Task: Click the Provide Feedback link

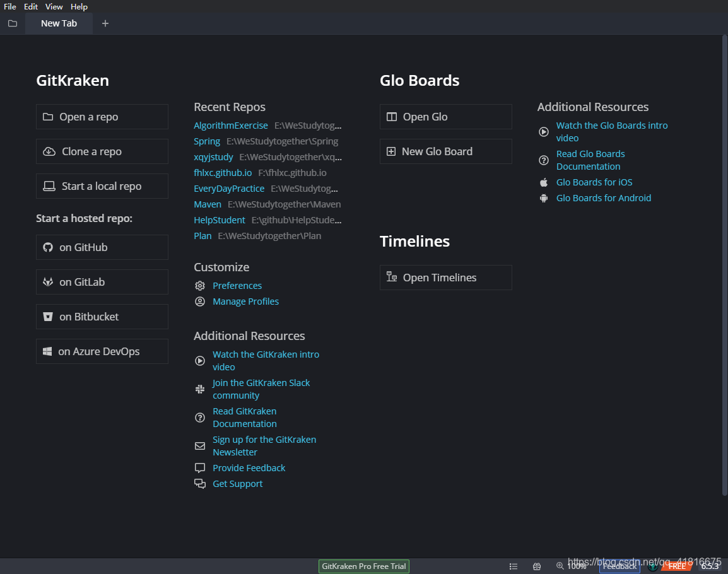Action: point(249,467)
